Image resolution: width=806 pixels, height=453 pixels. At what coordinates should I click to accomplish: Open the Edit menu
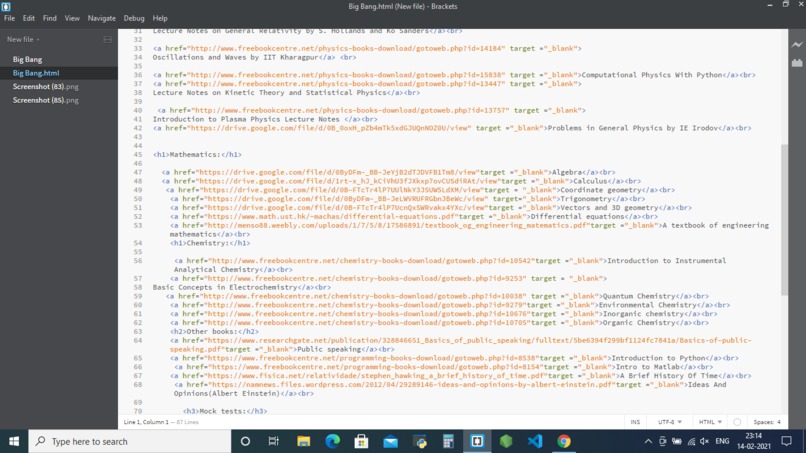pyautogui.click(x=29, y=18)
